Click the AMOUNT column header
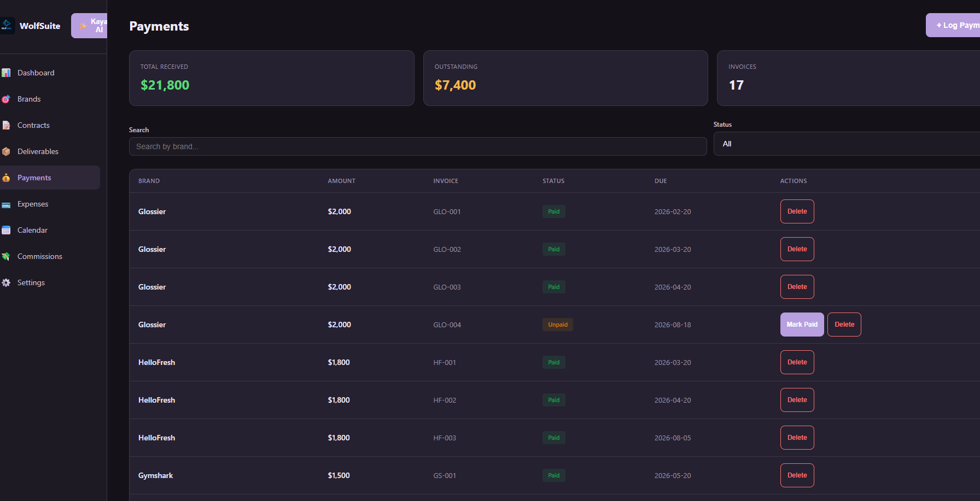This screenshot has height=501, width=980. coord(341,181)
